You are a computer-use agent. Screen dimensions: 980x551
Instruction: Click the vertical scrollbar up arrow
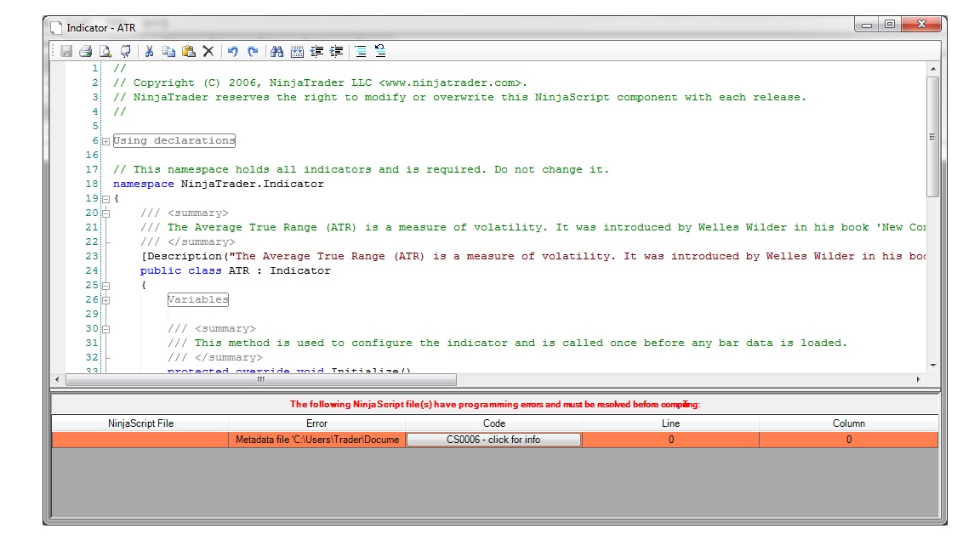pyautogui.click(x=932, y=69)
